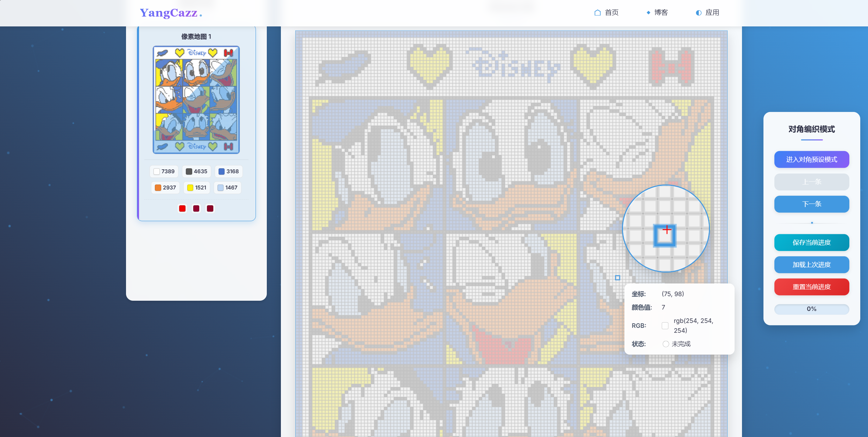Select the white color chip 7389
This screenshot has height=437, width=868.
[164, 171]
